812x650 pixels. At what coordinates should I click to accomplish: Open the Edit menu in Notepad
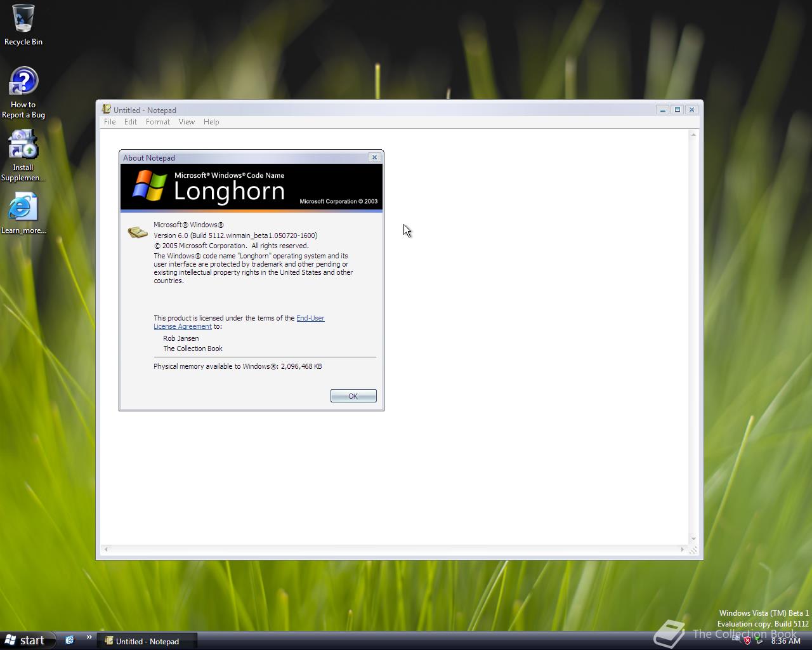click(x=131, y=122)
